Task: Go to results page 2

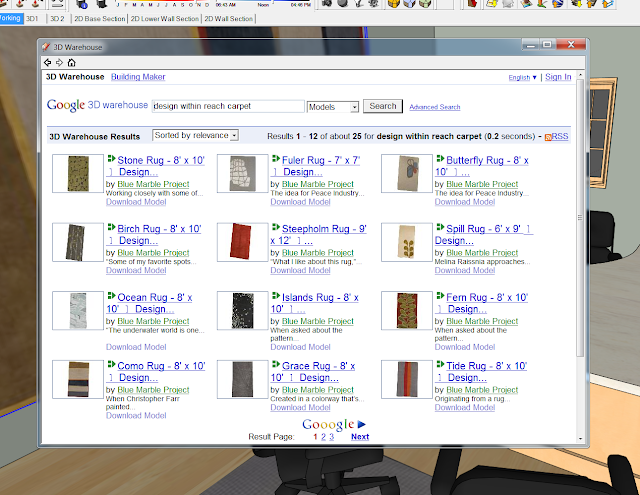Action: 323,437
